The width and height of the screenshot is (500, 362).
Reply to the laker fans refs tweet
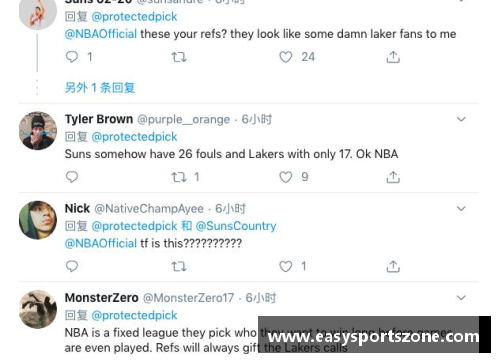72,57
